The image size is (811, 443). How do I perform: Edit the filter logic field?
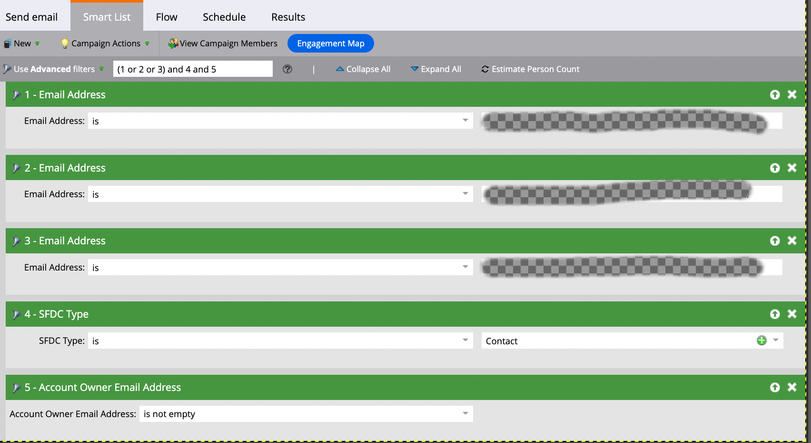192,69
